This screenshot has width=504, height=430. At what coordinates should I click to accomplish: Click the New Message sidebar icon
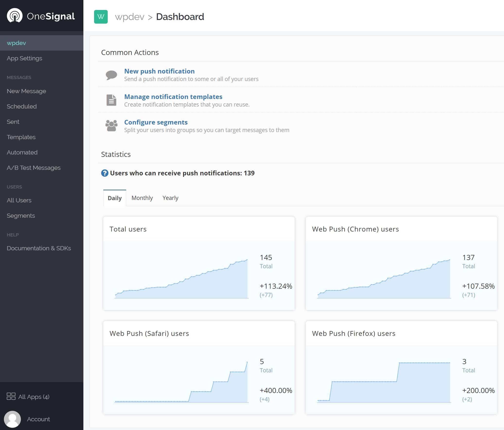(x=27, y=91)
